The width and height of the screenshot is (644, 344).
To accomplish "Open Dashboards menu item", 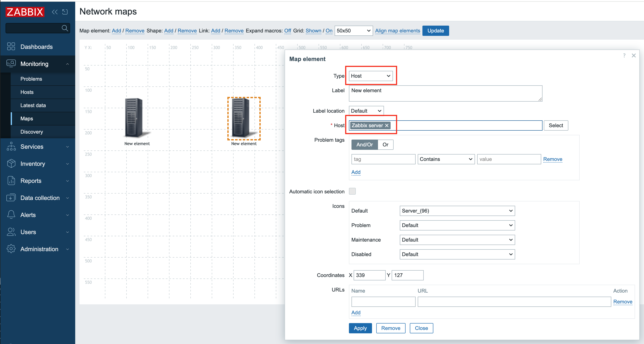I will click(37, 47).
